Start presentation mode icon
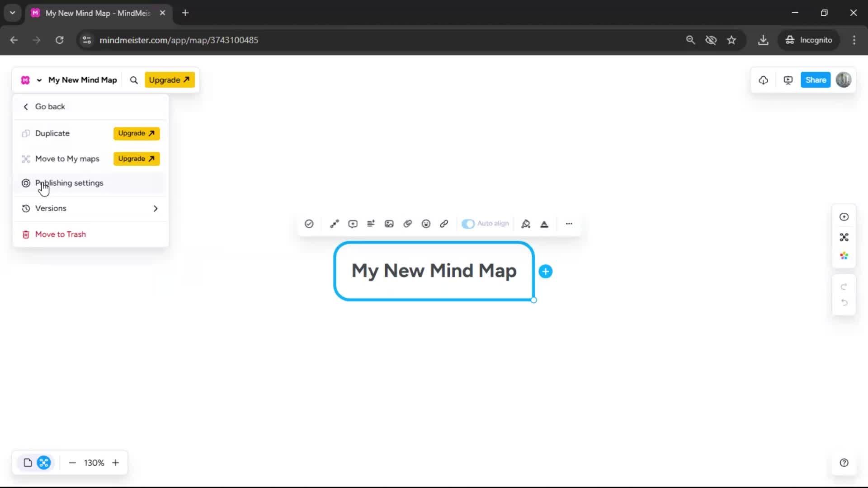The height and width of the screenshot is (488, 868). click(788, 80)
